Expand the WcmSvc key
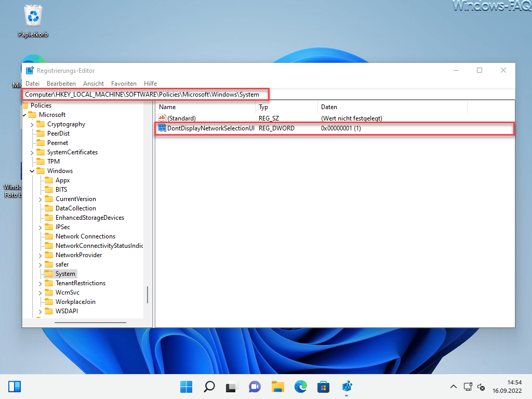Viewport: 532px width, 399px height. [x=41, y=293]
